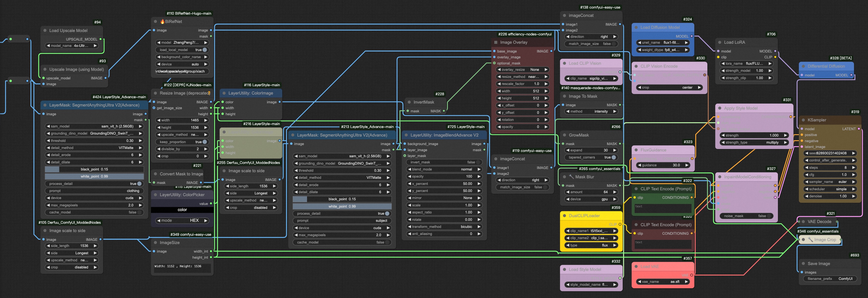Click the right arrow on Mask Blur amount
The height and width of the screenshot is (298, 868).
click(615, 192)
